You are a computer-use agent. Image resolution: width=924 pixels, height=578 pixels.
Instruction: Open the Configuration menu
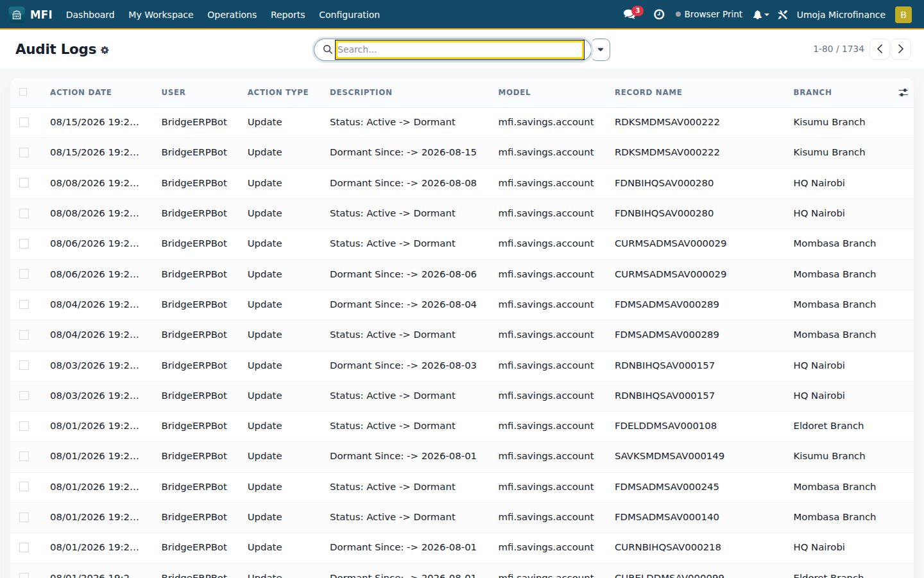(x=350, y=14)
